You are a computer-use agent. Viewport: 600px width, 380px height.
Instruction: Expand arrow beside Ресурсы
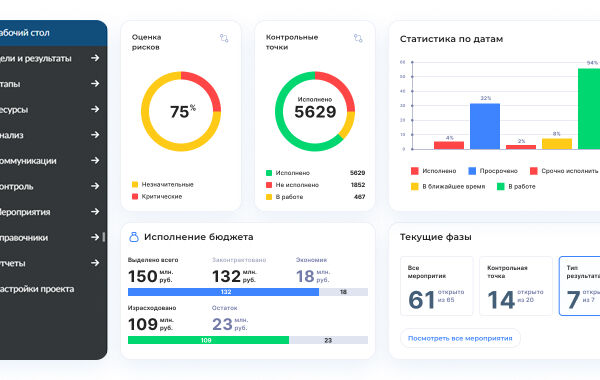tap(95, 109)
